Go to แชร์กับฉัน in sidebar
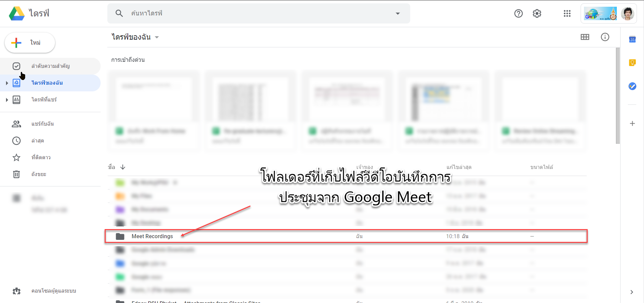Screen dimensions: 644x303 tap(43, 124)
